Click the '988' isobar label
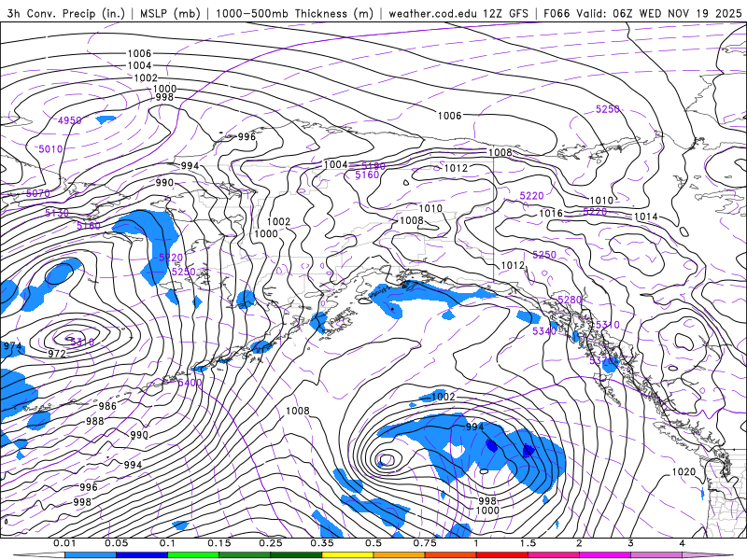747x560 pixels. coord(95,422)
